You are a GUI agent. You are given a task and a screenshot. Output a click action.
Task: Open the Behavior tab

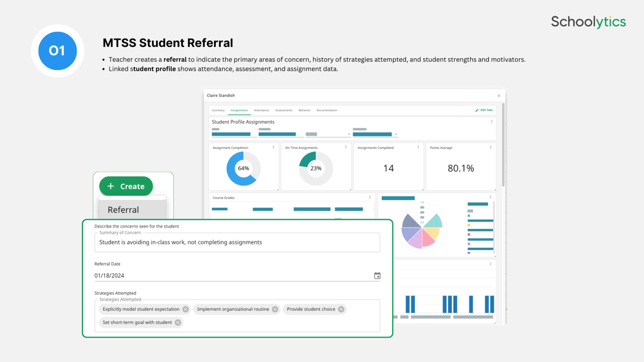(x=304, y=110)
